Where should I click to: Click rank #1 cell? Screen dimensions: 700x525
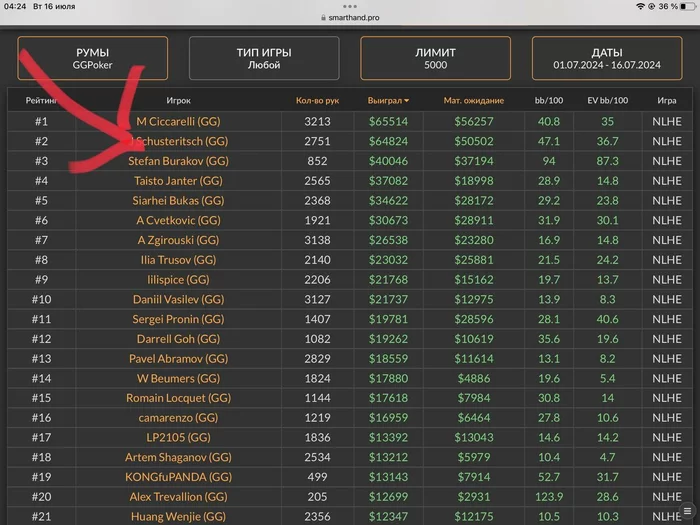pyautogui.click(x=41, y=121)
